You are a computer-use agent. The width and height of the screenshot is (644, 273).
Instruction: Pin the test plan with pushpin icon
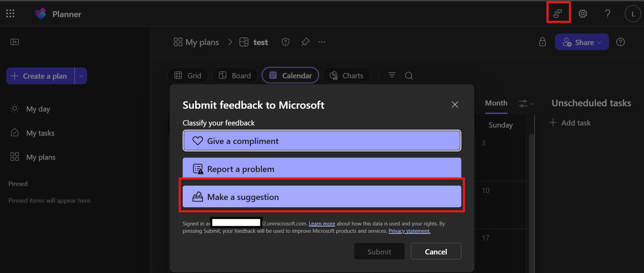coord(305,42)
